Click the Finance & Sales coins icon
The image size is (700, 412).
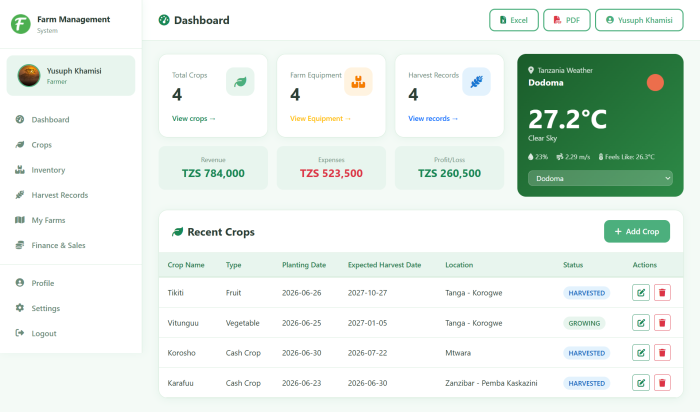coord(20,245)
